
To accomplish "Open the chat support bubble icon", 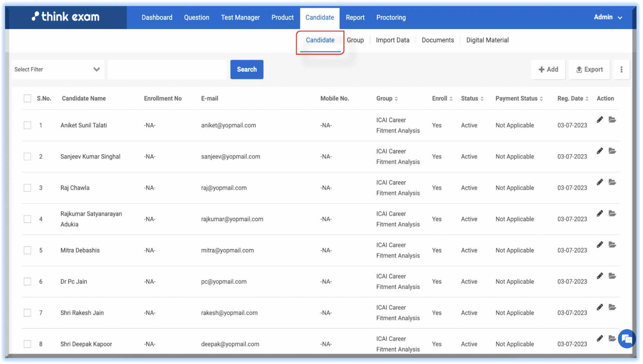I will (627, 339).
